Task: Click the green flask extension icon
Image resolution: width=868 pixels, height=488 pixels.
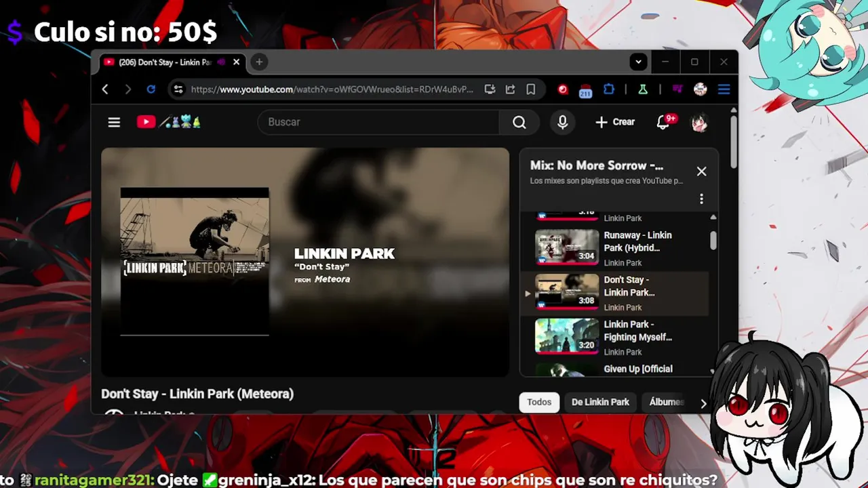Action: click(642, 89)
